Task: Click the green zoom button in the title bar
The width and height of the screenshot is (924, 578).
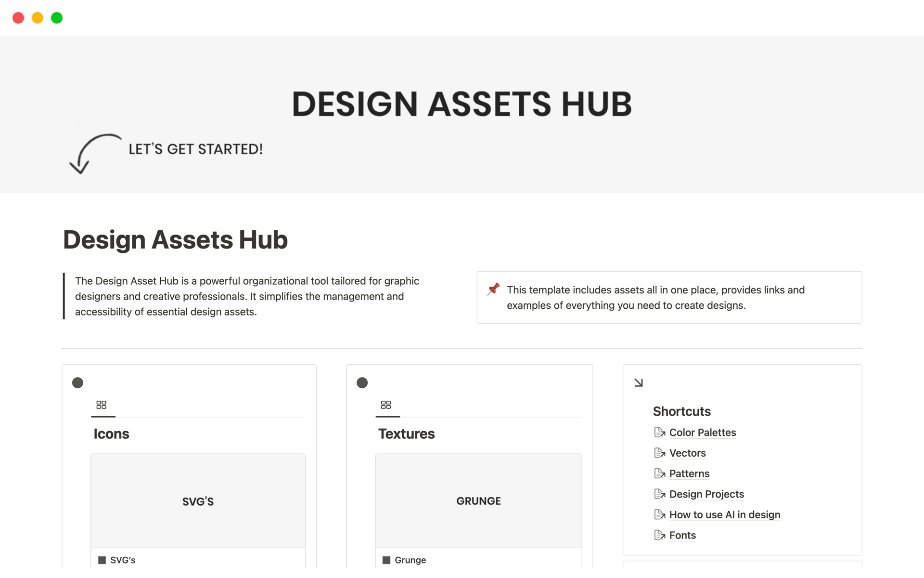Action: pos(57,17)
